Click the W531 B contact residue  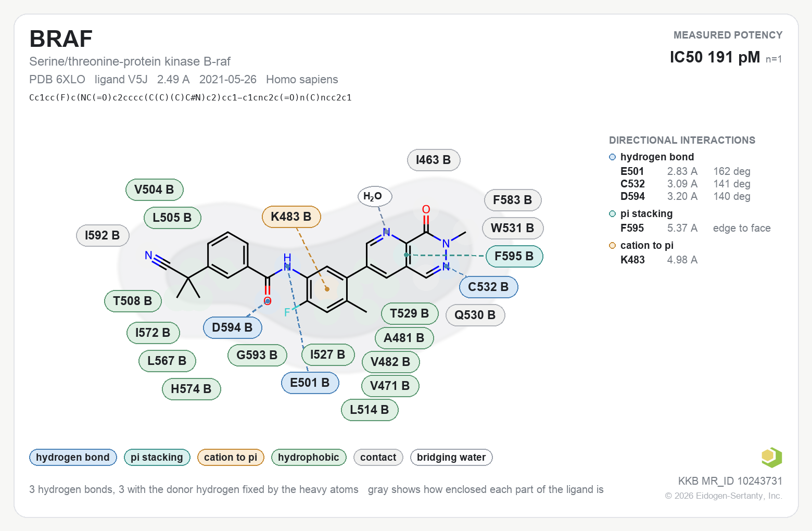click(x=513, y=228)
